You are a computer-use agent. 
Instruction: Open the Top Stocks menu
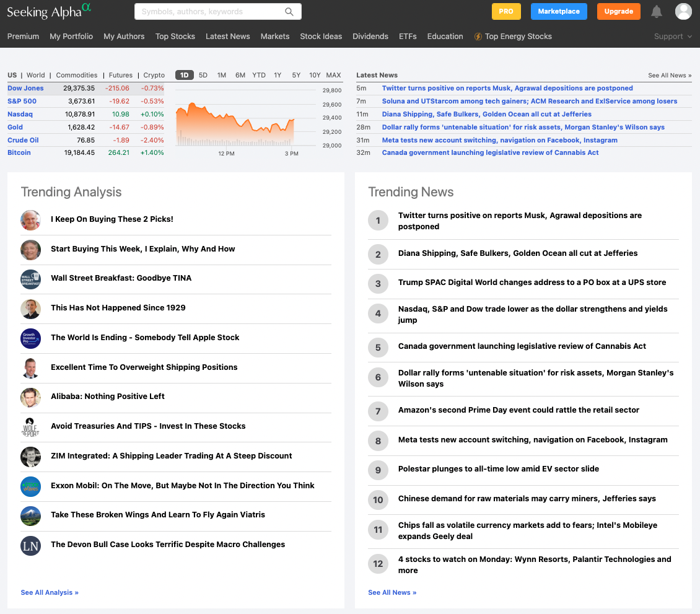pyautogui.click(x=175, y=37)
